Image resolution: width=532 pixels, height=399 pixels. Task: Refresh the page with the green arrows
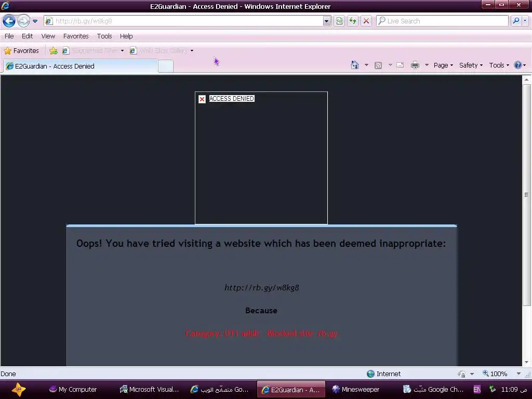[x=353, y=21]
